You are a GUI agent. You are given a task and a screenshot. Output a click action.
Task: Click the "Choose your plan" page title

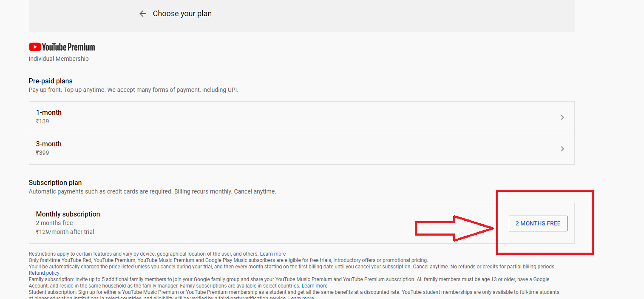point(182,14)
